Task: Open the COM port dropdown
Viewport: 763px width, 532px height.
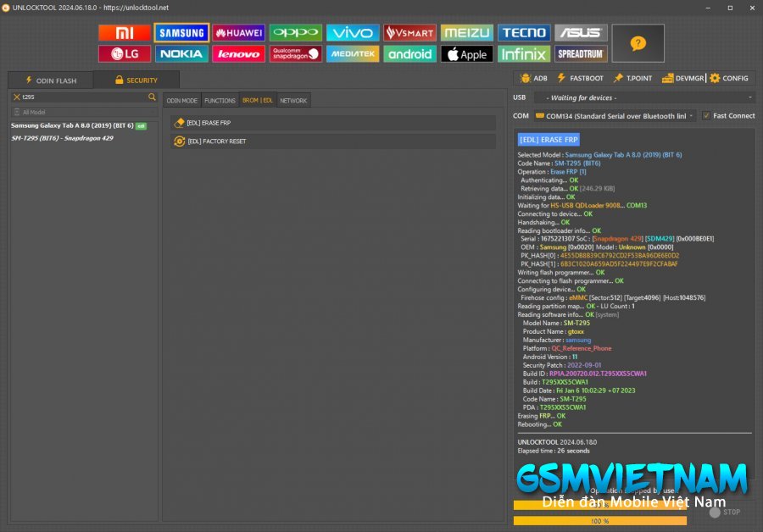Action: coord(615,116)
